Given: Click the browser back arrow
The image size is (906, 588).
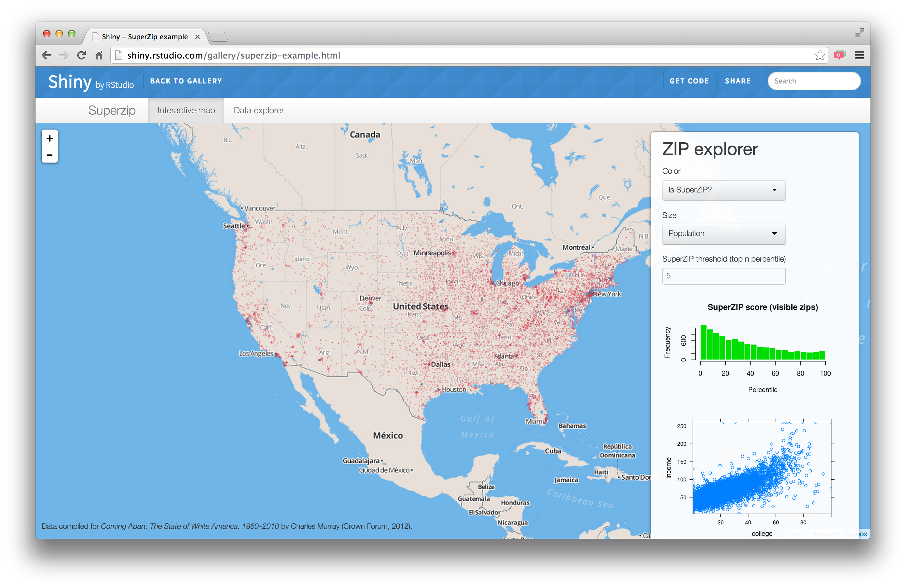Looking at the screenshot, I should tap(46, 55).
